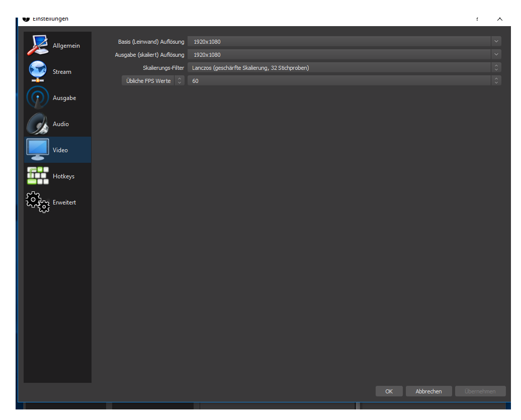Open the Übliche FPS Werte selector
The width and height of the screenshot is (521, 420).
coord(153,81)
